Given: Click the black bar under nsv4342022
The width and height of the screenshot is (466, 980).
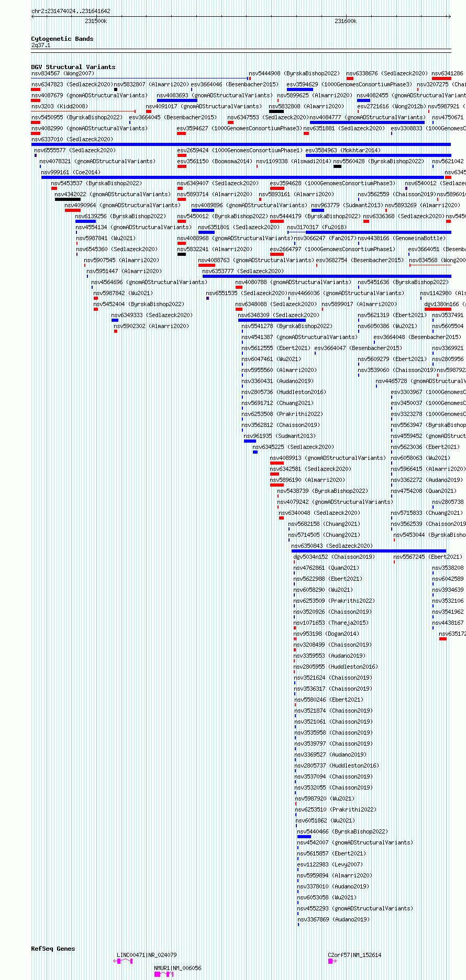Looking at the screenshot, I should pos(68,199).
